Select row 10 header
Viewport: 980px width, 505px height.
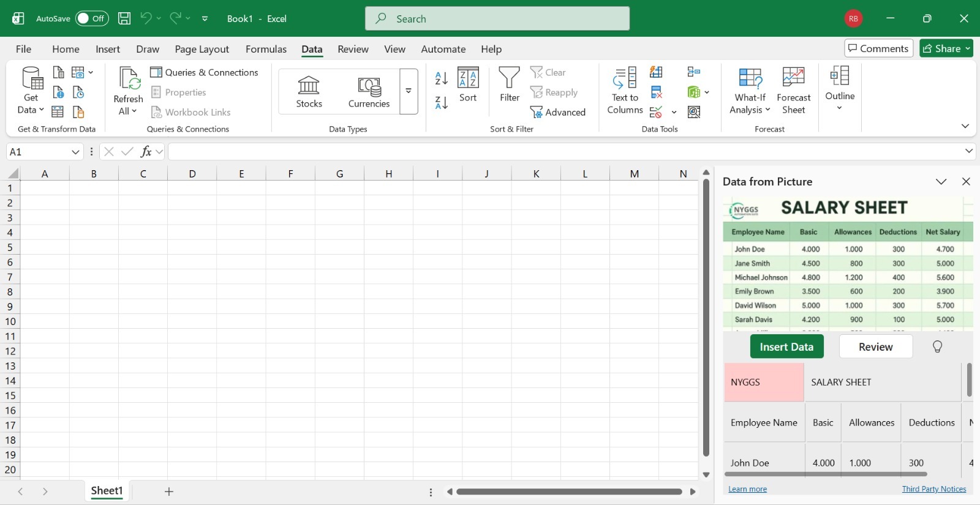tap(10, 321)
